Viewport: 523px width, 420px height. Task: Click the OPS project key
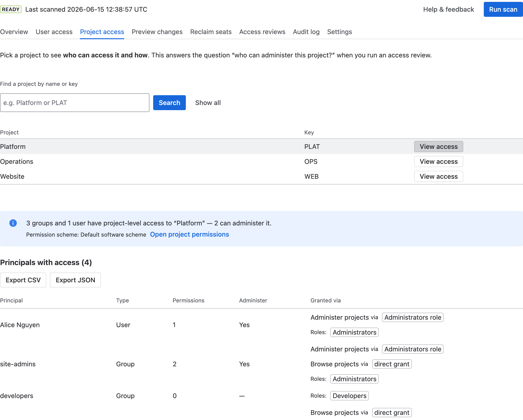point(311,161)
